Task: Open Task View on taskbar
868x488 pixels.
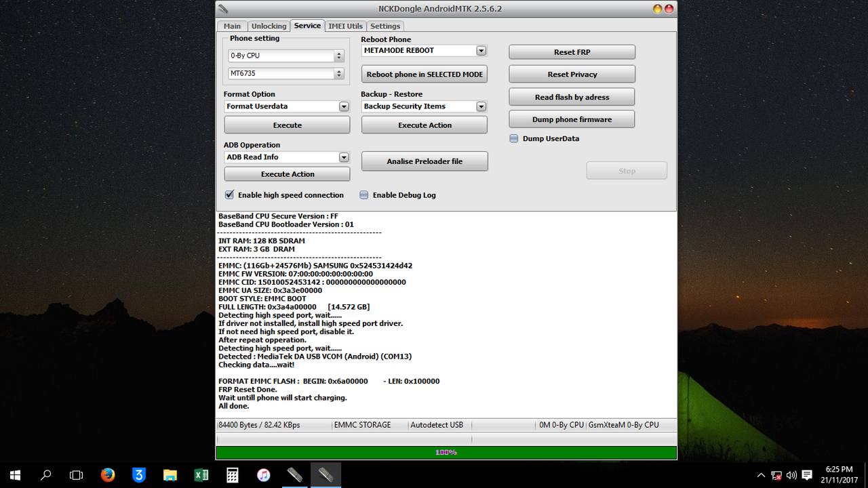Action: [x=77, y=475]
